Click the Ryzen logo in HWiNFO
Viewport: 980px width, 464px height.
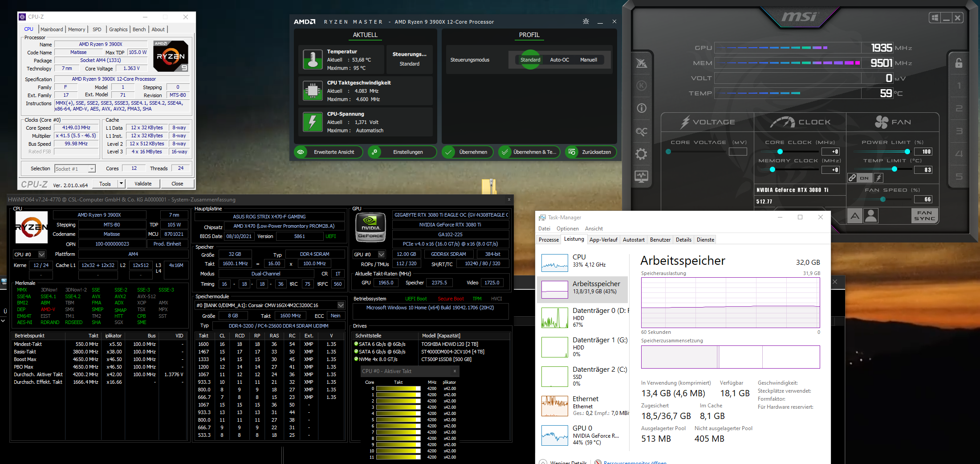(x=32, y=227)
